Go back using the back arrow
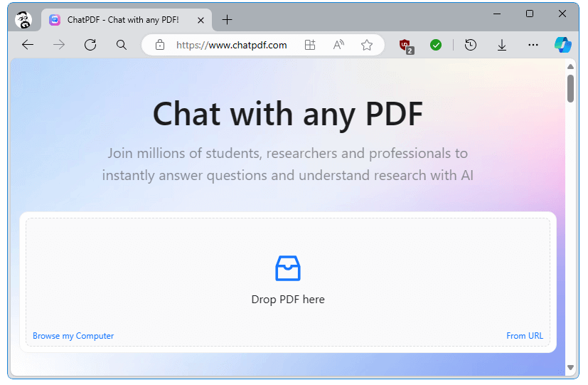 [x=28, y=45]
